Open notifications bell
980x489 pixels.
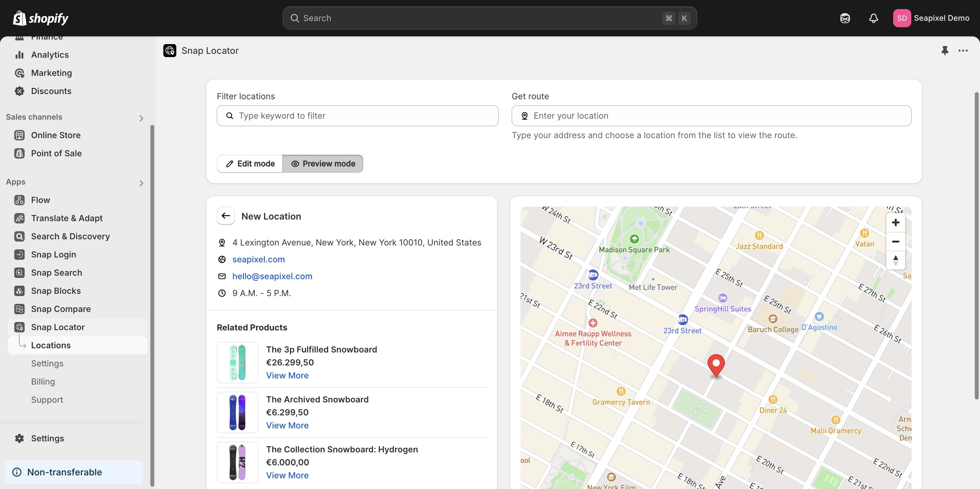pos(873,18)
